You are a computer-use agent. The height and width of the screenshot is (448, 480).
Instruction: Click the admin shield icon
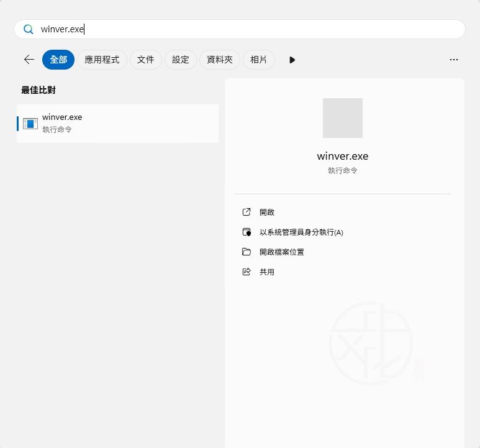coord(247,232)
